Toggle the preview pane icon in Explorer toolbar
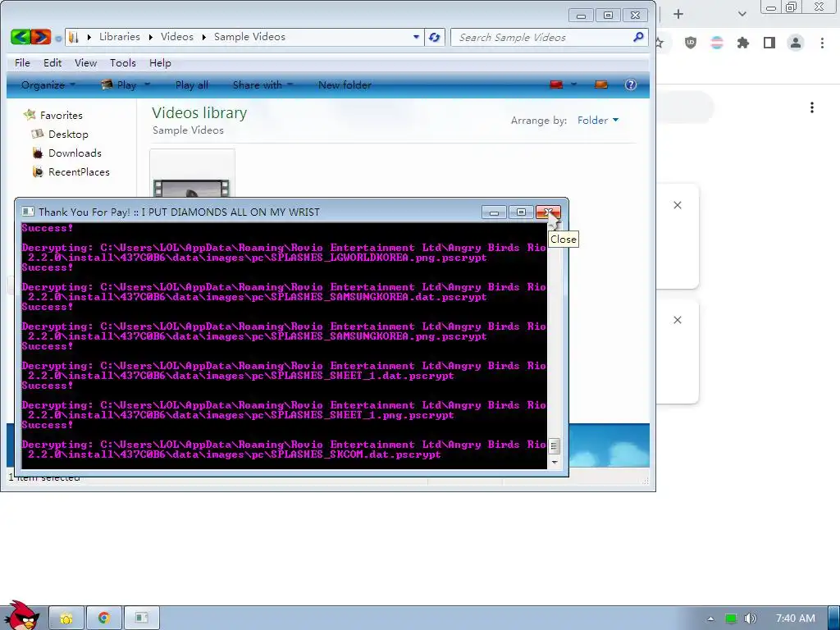Screen dimensions: 840x630 pos(601,84)
